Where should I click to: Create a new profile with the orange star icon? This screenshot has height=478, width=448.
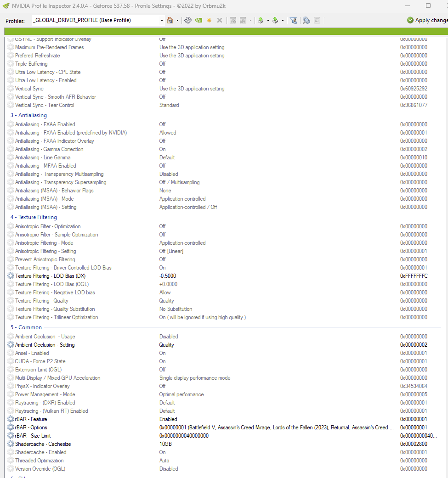(x=209, y=20)
